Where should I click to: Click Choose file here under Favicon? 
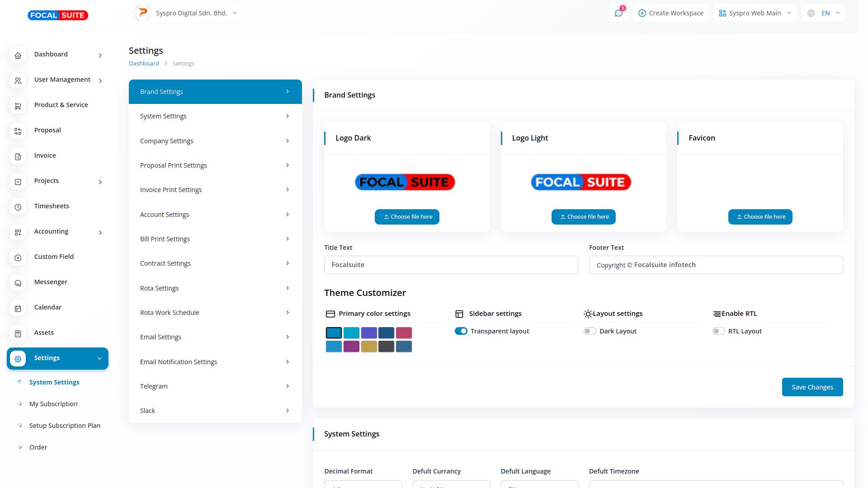pos(760,217)
